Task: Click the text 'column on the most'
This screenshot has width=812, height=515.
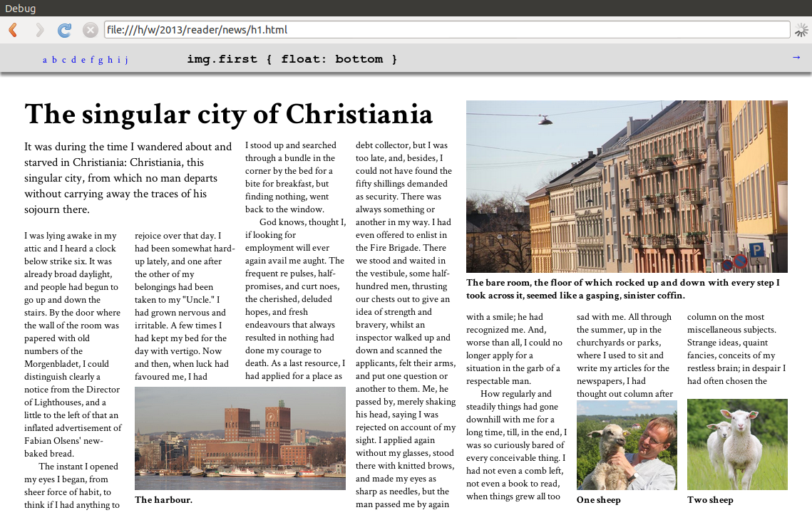Action: [726, 317]
